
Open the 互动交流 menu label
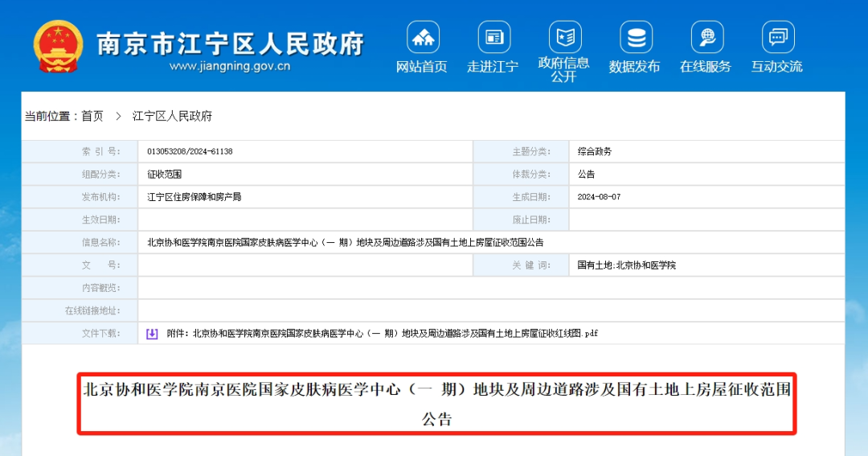(776, 67)
